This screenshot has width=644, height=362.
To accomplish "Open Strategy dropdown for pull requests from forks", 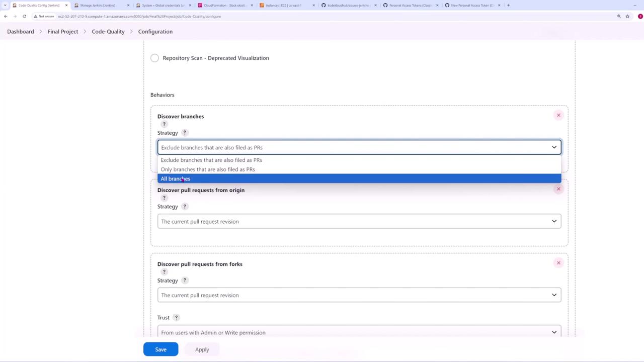I will (x=359, y=295).
